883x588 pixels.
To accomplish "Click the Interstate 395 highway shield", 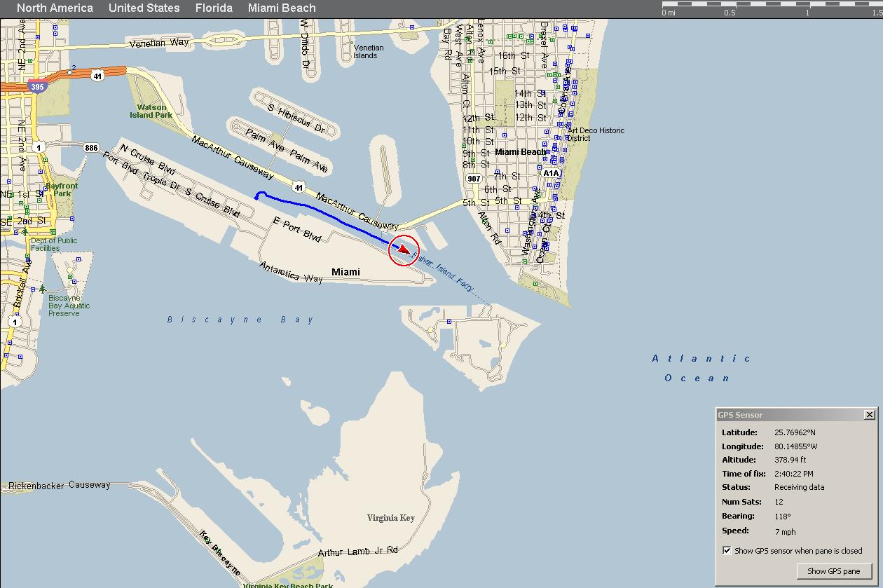I will click(37, 87).
